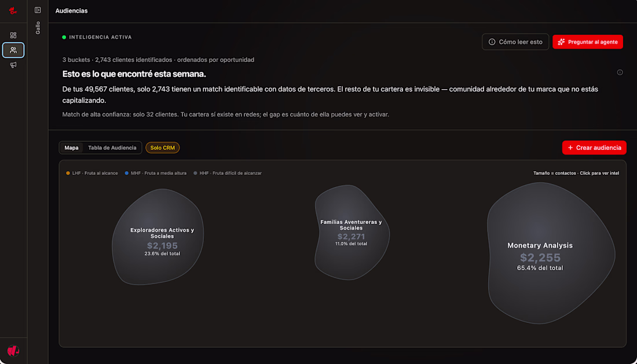Click the user avatar at sidebar bottom
This screenshot has height=364, width=637.
tap(13, 351)
